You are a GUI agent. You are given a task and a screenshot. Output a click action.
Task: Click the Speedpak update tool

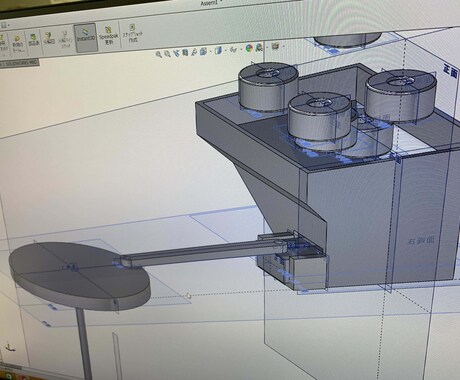(x=108, y=35)
